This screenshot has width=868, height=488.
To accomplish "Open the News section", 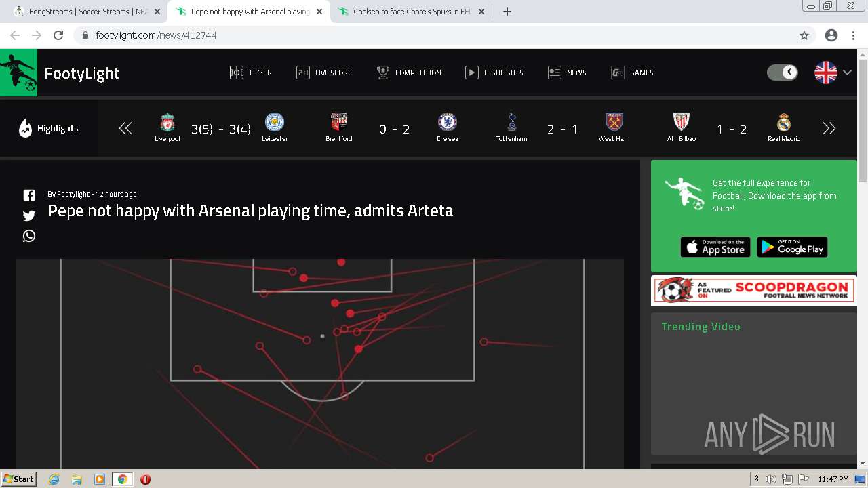I will tap(567, 73).
